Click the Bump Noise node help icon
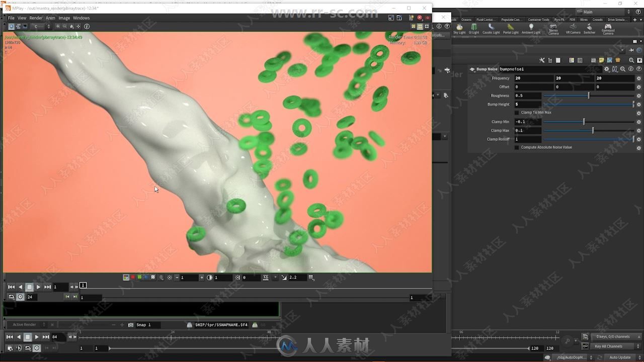Screen dimensions: 644x362 tap(639, 69)
